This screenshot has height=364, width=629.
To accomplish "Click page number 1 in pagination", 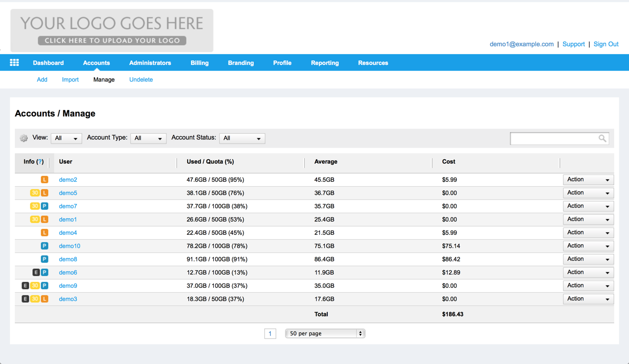I will point(270,334).
